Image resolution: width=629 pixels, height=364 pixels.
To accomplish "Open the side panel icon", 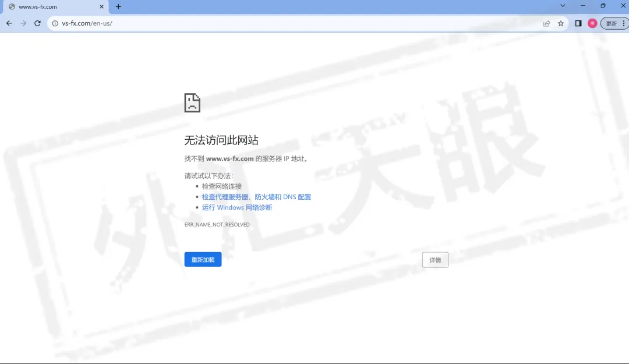I will point(578,23).
